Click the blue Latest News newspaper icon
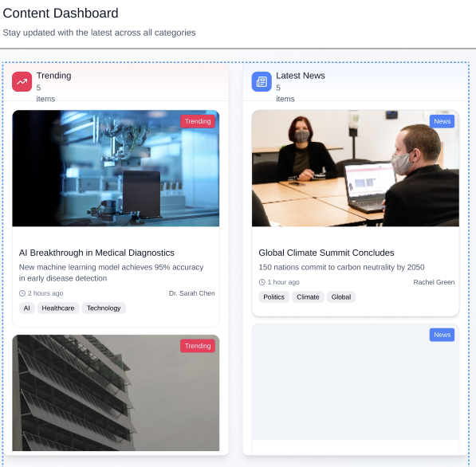 (262, 81)
